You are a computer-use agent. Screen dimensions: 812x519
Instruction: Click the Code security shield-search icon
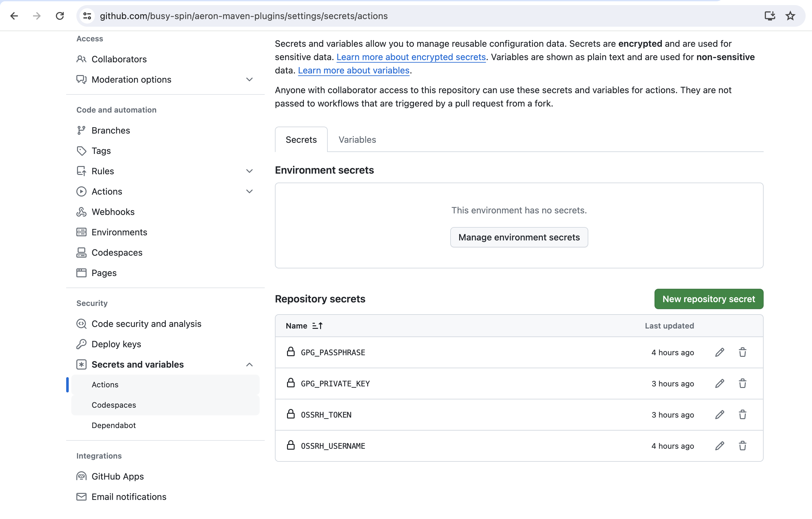click(81, 323)
